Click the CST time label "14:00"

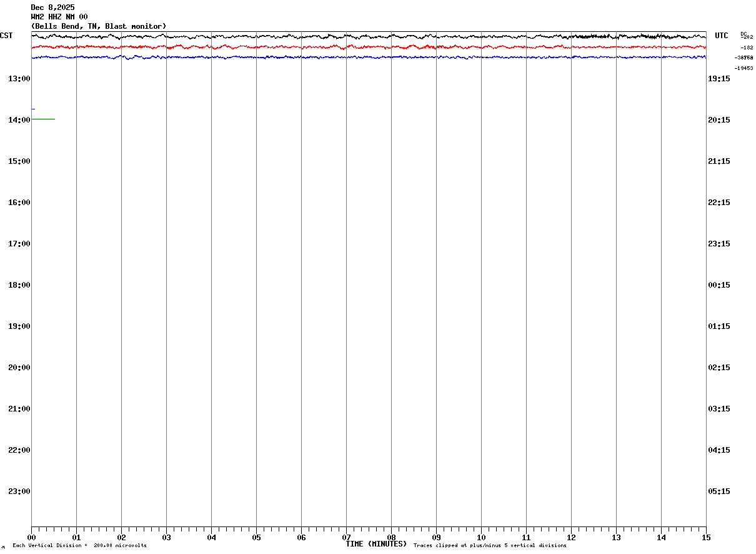tap(19, 119)
